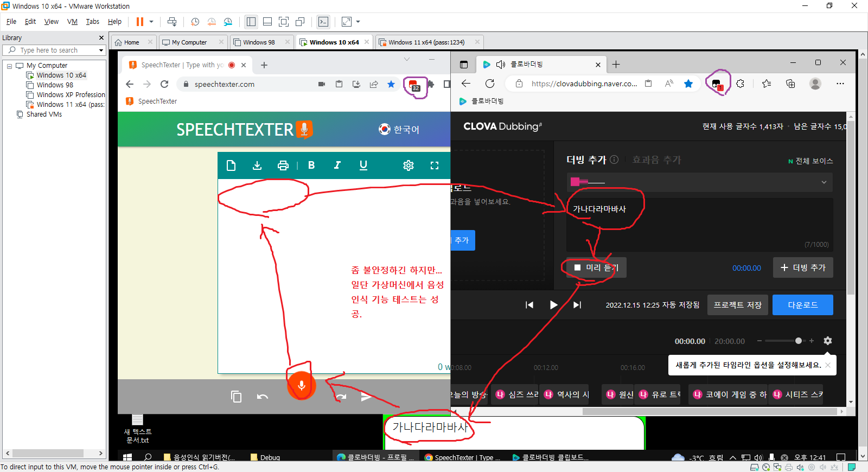Dismiss the timeline option tooltip
The width and height of the screenshot is (868, 472).
(x=828, y=365)
